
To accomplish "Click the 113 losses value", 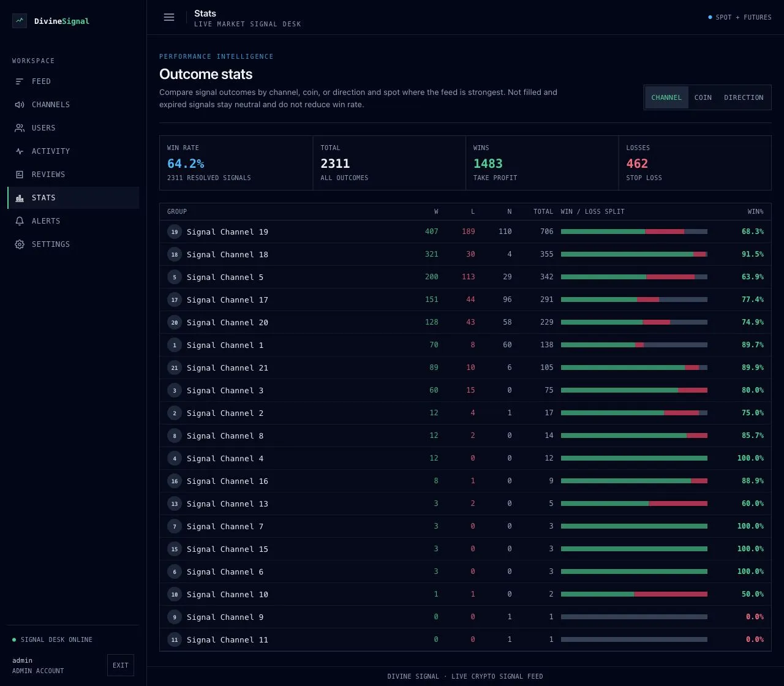I will coord(469,277).
